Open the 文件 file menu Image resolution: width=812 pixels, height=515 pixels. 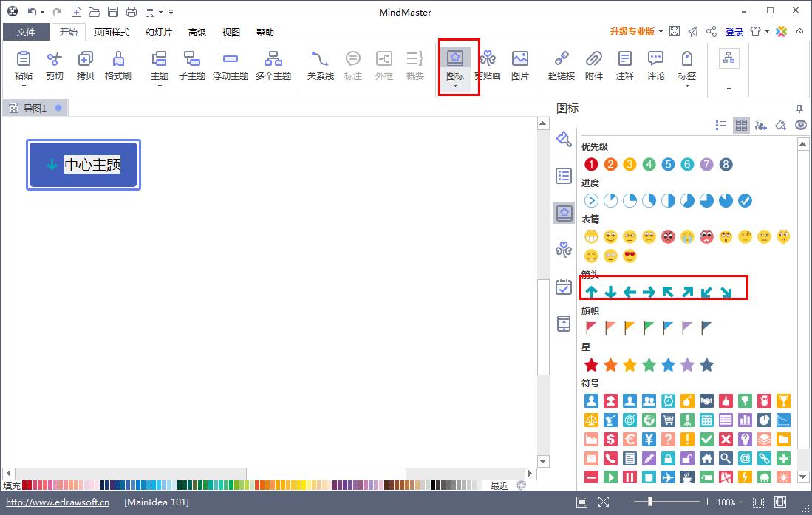(26, 33)
